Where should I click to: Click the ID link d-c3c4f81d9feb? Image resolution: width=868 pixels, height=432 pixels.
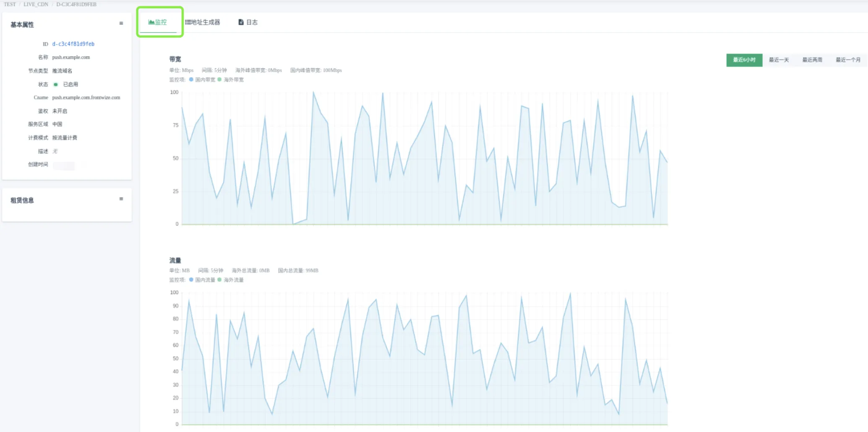coord(73,44)
